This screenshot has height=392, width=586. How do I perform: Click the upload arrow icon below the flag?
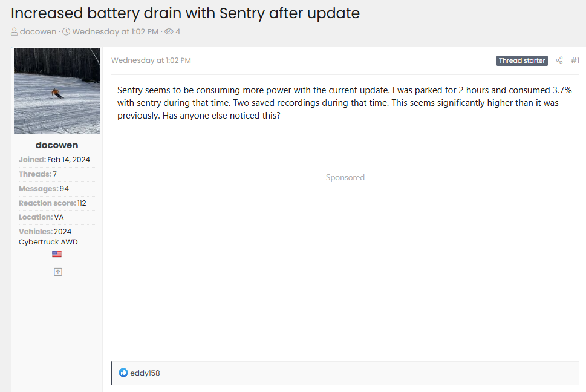(x=57, y=272)
